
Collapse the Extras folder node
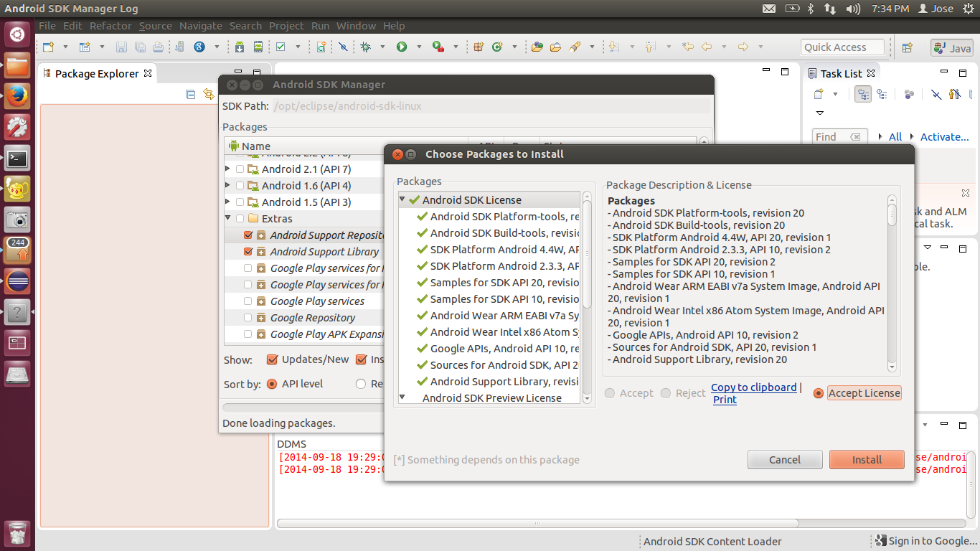click(228, 218)
